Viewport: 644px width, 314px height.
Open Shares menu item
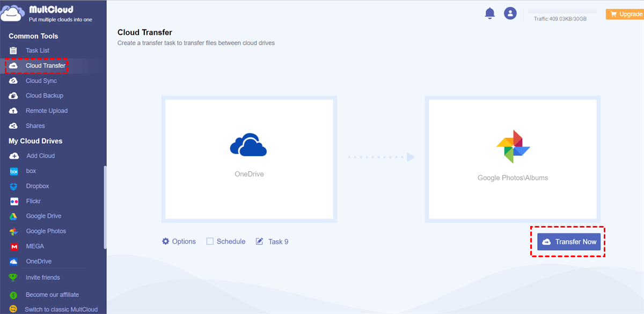click(35, 126)
